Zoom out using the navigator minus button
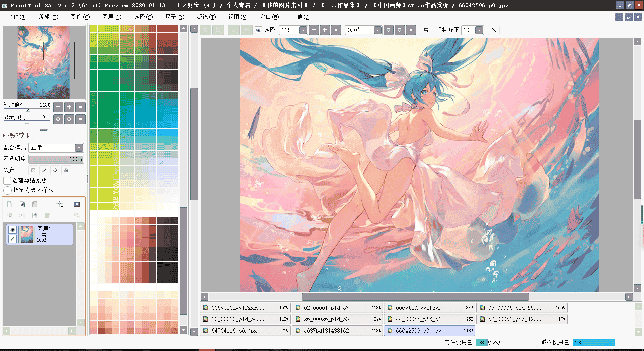The height and width of the screenshot is (351, 644). pos(58,107)
